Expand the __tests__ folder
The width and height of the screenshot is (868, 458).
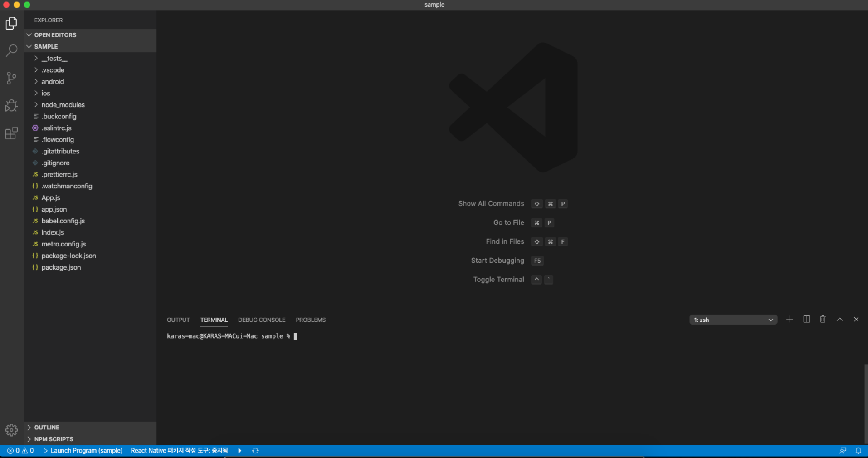[x=90, y=59]
